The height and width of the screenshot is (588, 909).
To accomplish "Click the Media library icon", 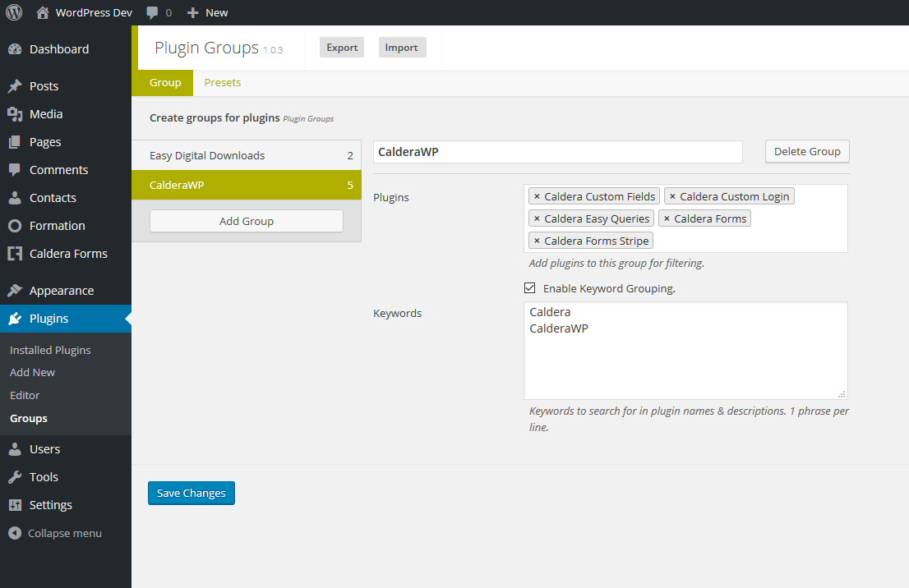I will click(15, 114).
